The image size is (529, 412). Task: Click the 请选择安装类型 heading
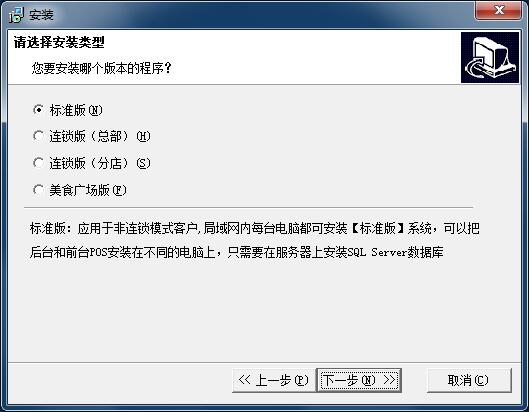pos(59,43)
